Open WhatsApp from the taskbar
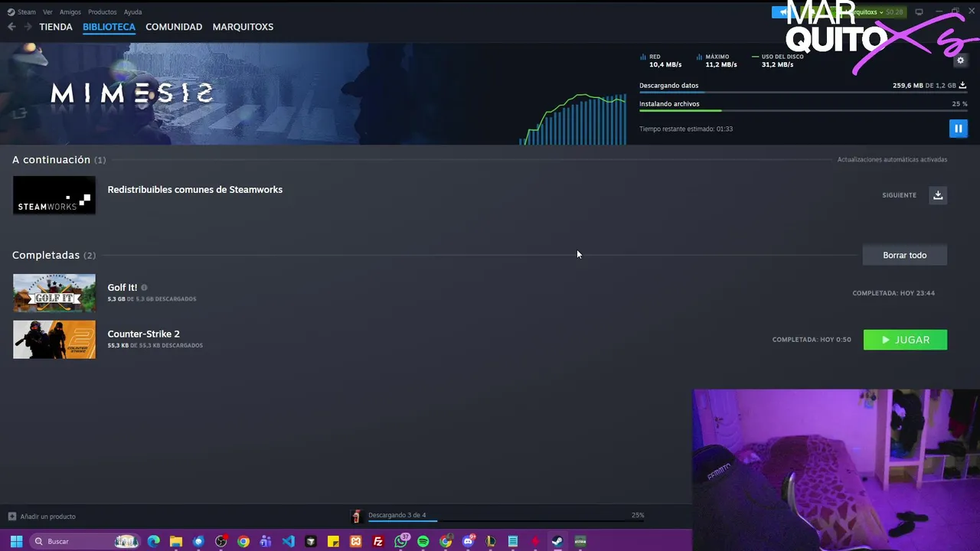This screenshot has width=980, height=551. pos(401,541)
